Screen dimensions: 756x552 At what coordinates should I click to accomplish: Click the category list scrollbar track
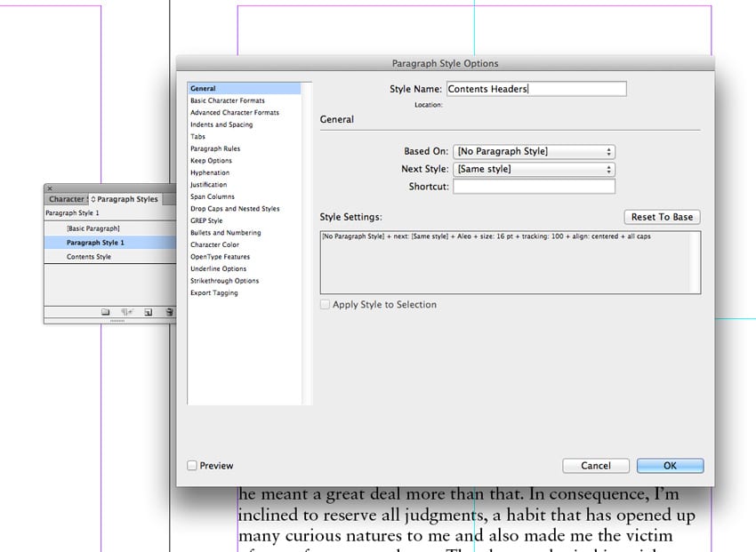[x=307, y=244]
